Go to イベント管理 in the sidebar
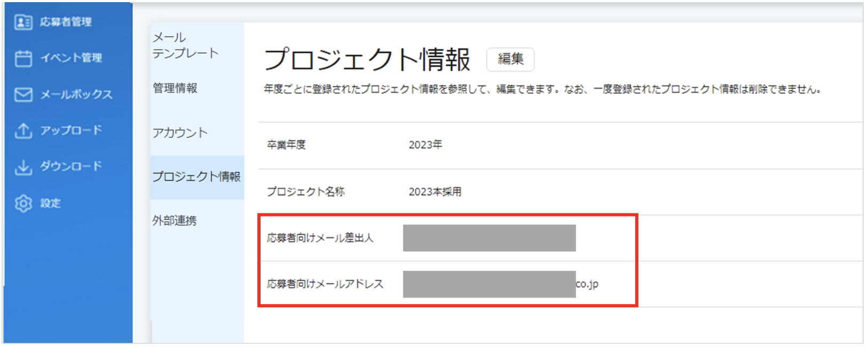Screen dimensions: 868x347 (71, 58)
